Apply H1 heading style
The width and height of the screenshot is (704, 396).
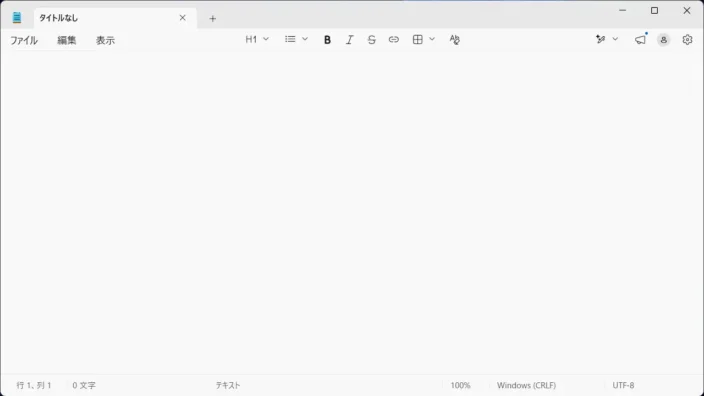251,40
